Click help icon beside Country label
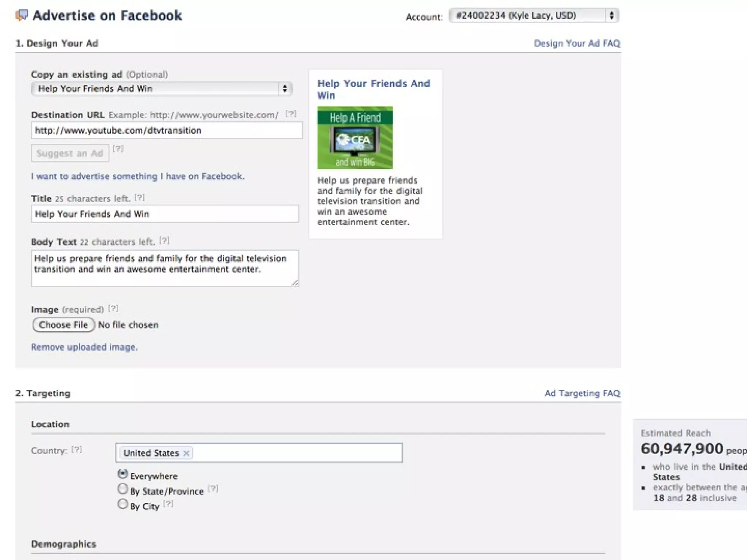The image size is (747, 560). tap(77, 450)
